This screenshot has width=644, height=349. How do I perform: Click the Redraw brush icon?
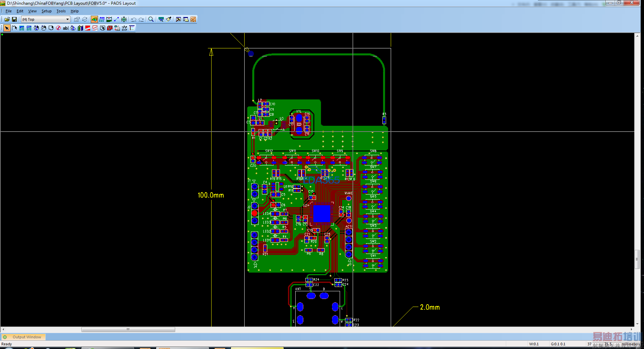click(169, 19)
